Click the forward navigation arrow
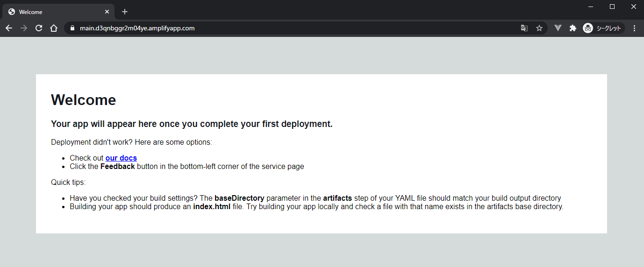Viewport: 644px width, 267px height. click(24, 28)
